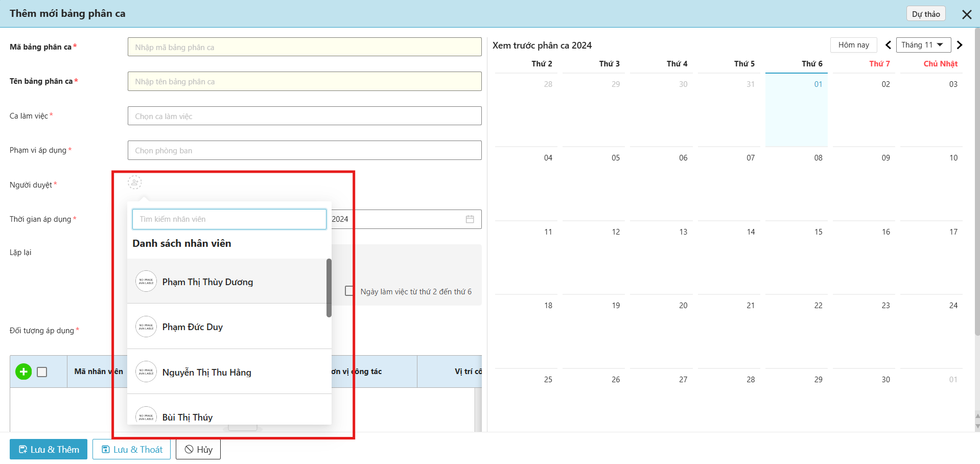Select Bùi Thị Thúy from employee list
Image resolution: width=980 pixels, height=464 pixels.
(188, 417)
